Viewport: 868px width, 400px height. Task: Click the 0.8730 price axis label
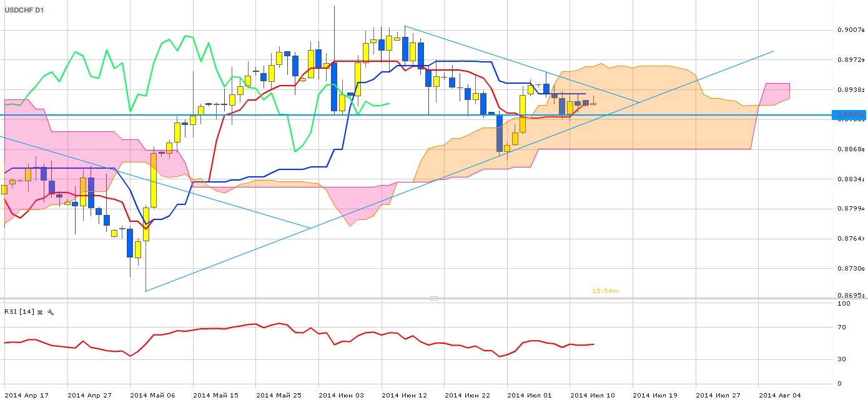coord(851,269)
